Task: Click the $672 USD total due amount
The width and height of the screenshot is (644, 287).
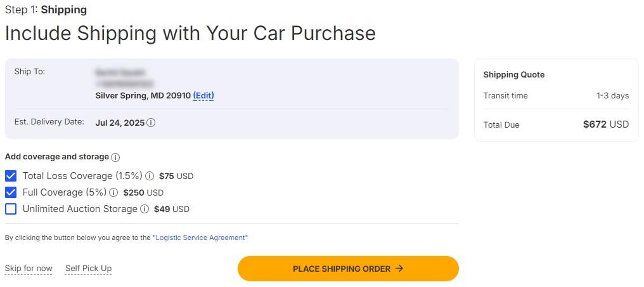Action: (x=605, y=124)
